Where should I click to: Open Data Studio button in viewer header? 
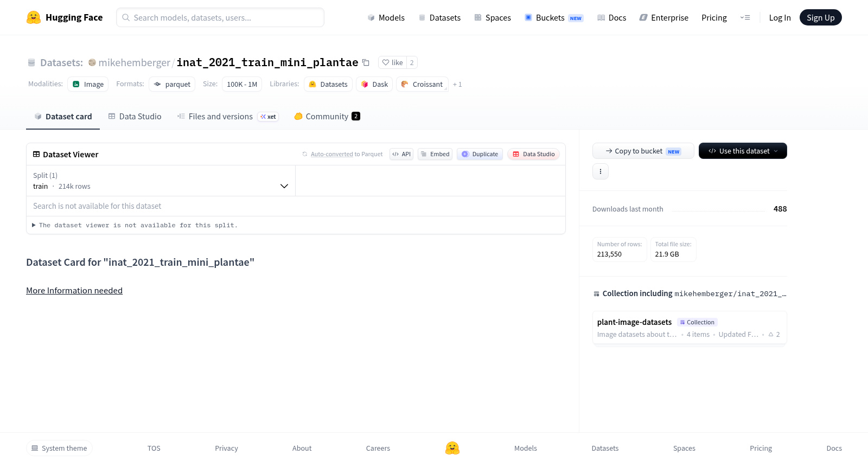click(533, 154)
